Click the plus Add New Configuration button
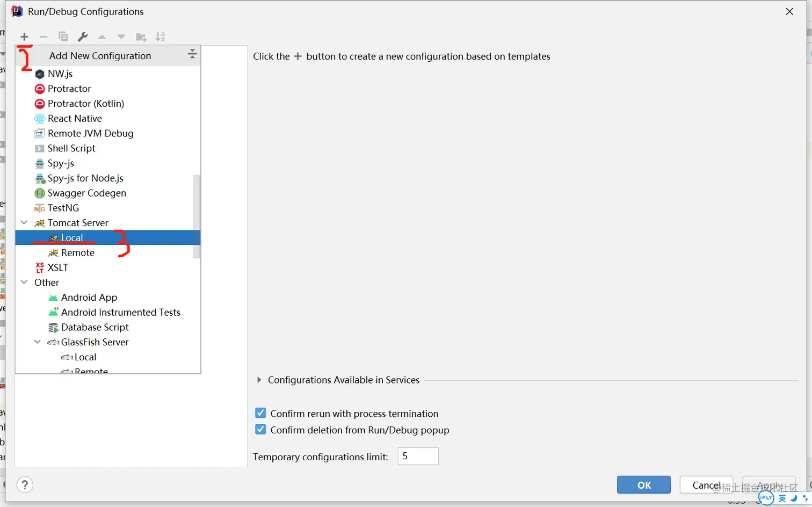This screenshot has width=812, height=507. coord(24,37)
